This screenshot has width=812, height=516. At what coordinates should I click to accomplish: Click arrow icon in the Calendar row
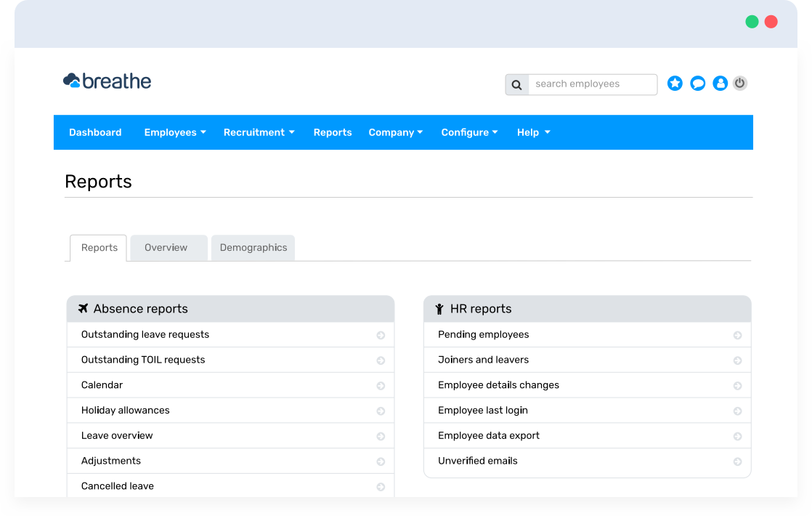tap(381, 386)
